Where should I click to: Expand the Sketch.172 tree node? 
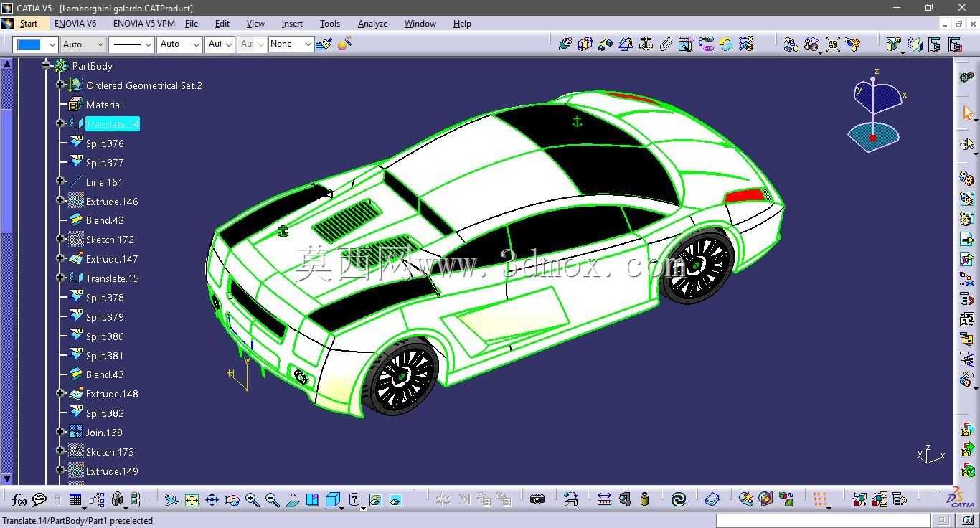[60, 239]
